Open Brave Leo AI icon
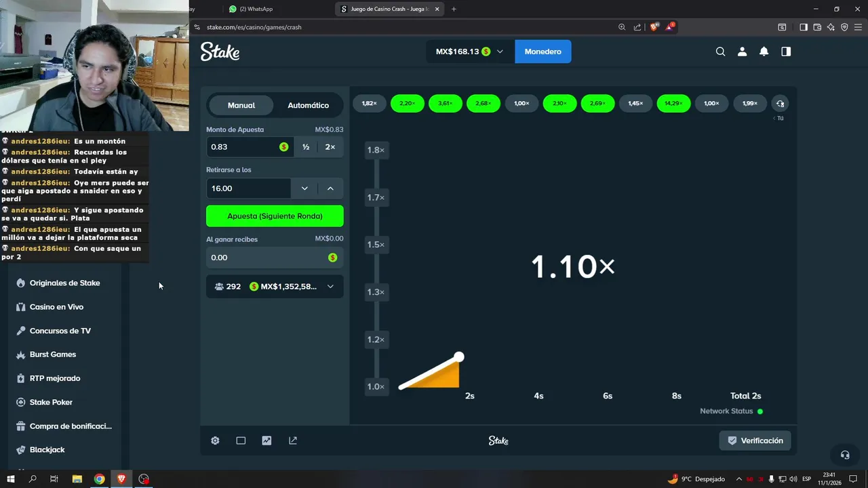 [x=831, y=27]
